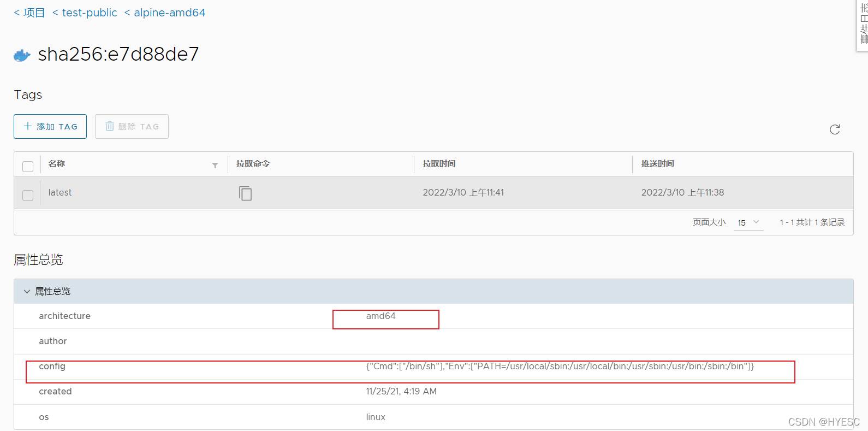The height and width of the screenshot is (431, 868).
Task: Click the architecture property label
Action: pos(64,316)
